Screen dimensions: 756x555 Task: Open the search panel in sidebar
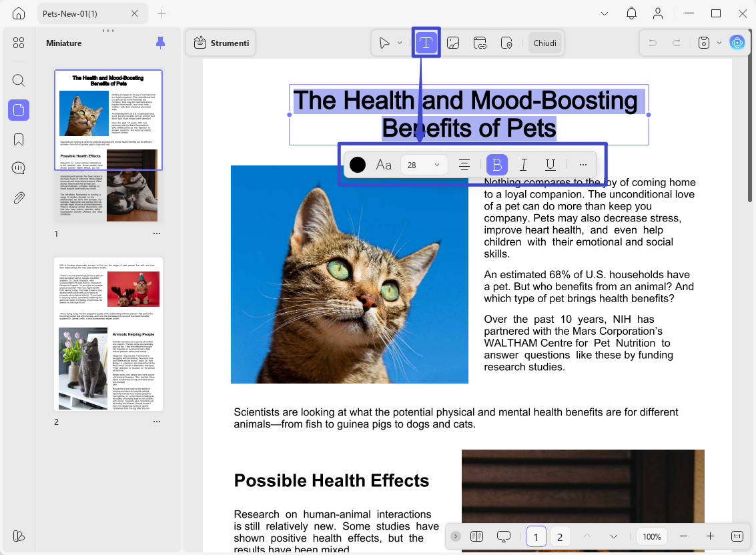point(18,80)
